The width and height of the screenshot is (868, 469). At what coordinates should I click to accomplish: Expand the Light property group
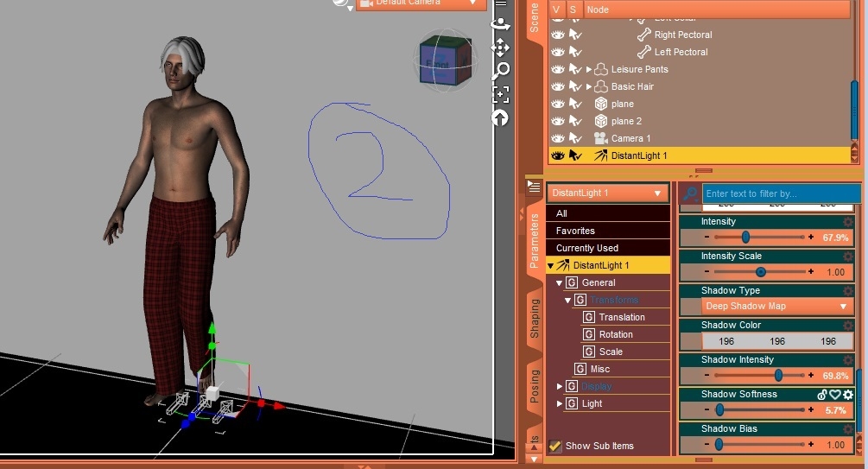pyautogui.click(x=559, y=403)
